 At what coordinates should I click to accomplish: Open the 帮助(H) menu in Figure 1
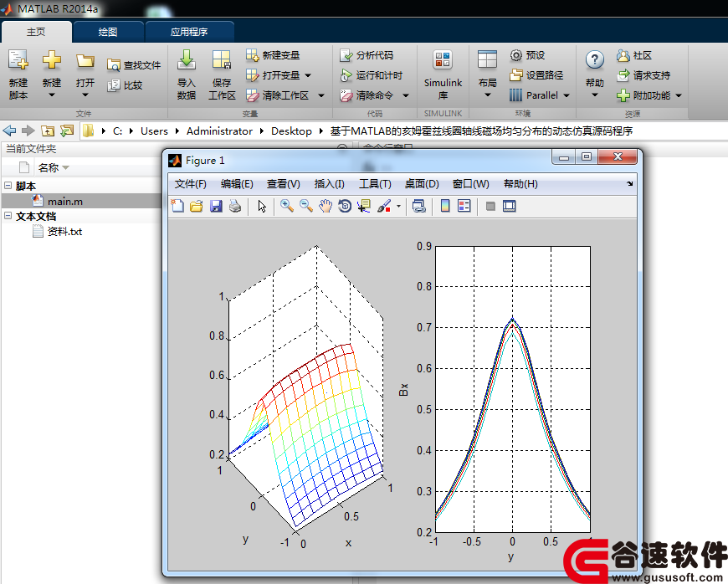[x=520, y=184]
